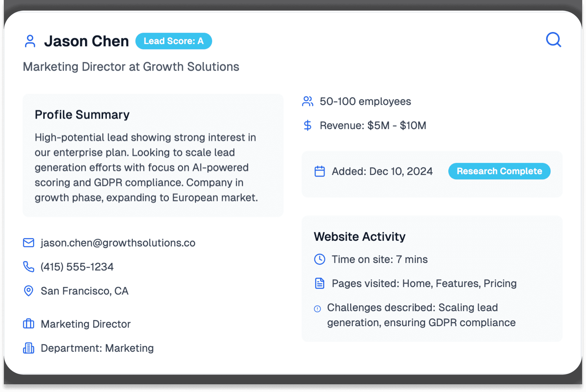Viewport: 586px width, 392px height.
Task: Click the calendar icon beside Added date
Action: tap(320, 171)
